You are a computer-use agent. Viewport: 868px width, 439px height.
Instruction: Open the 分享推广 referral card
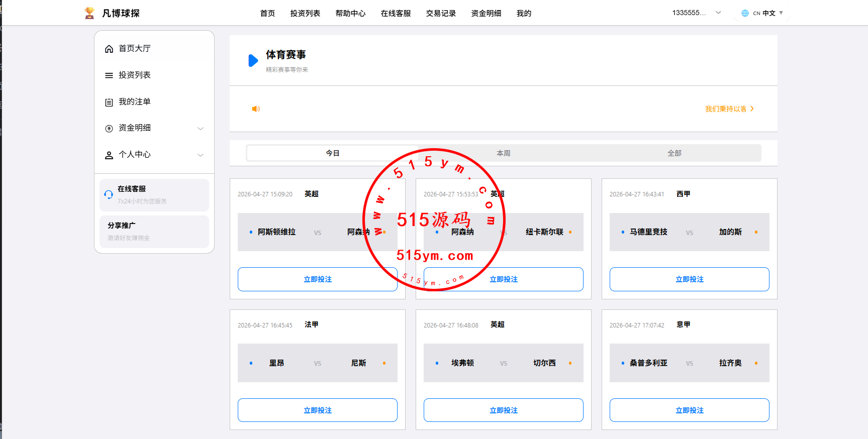154,232
